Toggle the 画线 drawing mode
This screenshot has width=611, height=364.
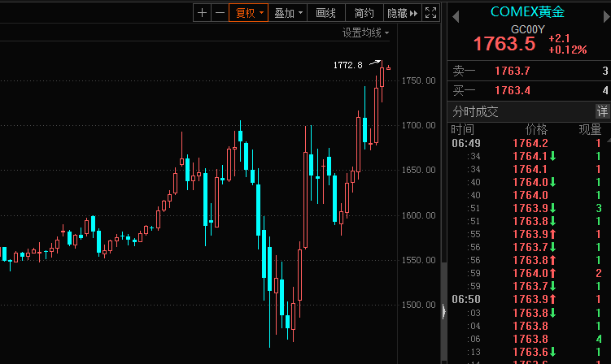pyautogui.click(x=325, y=12)
